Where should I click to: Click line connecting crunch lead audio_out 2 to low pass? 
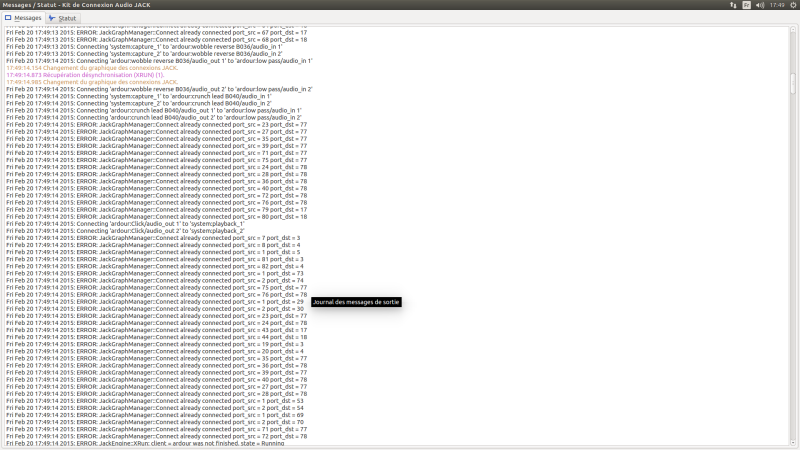point(154,118)
